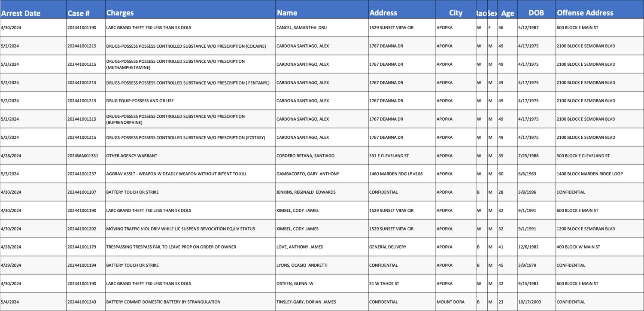Screen dimensions: 644x311
Task: Click the Arrest Date column header
Action: [x=33, y=9]
